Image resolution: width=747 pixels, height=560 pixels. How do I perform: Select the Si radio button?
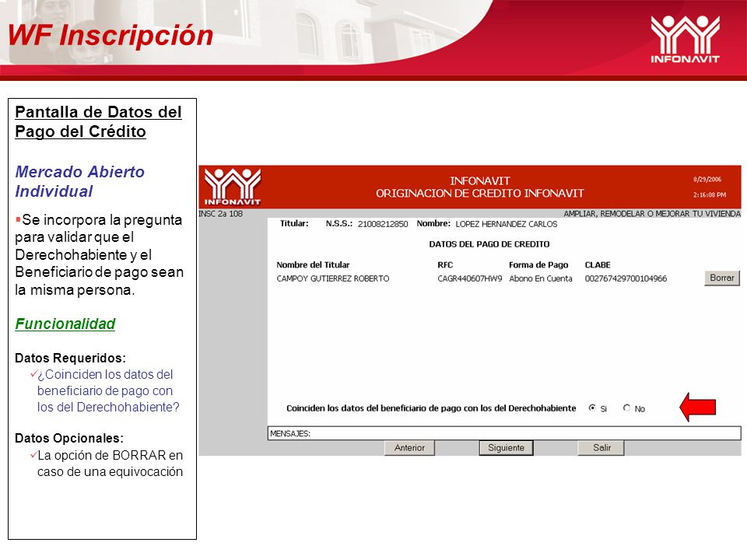click(592, 408)
